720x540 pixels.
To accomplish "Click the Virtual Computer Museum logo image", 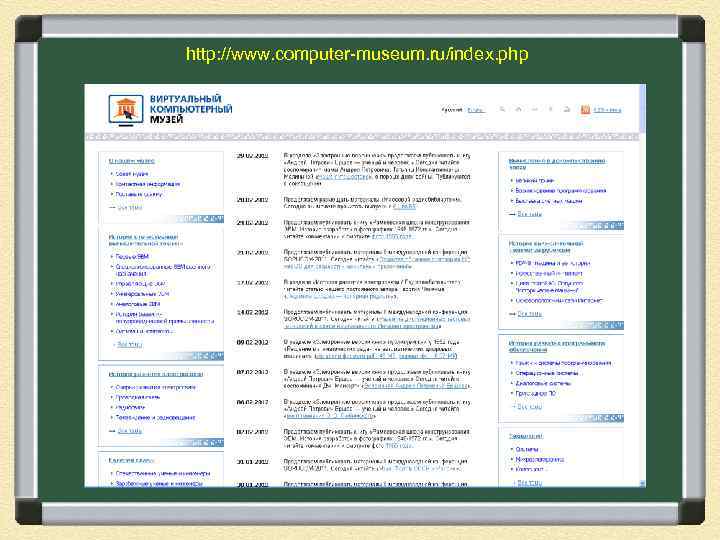I will [126, 110].
